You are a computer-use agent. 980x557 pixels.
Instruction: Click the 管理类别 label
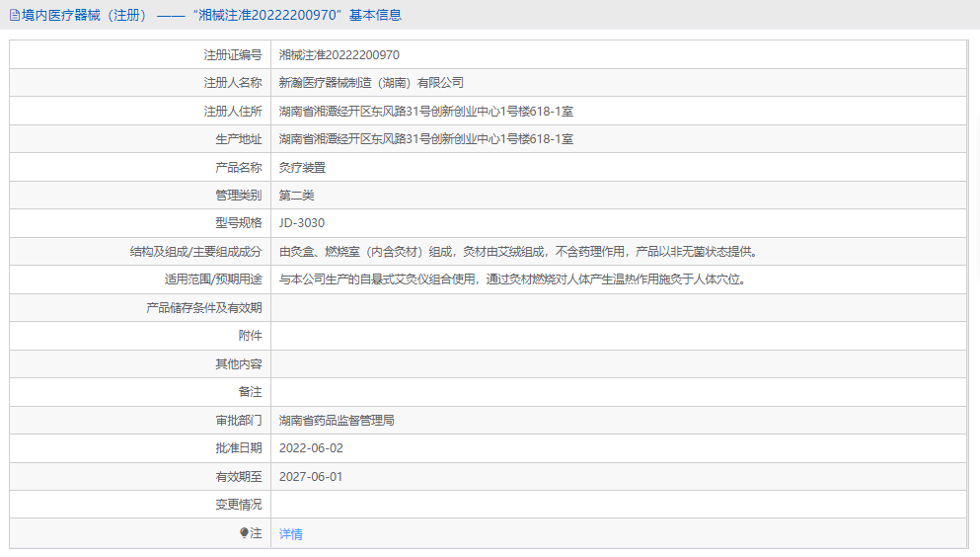(239, 195)
